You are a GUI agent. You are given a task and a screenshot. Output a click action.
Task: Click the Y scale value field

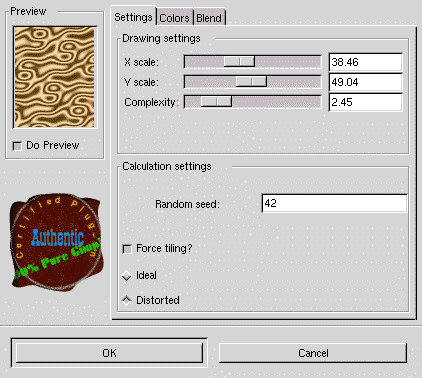coord(366,82)
